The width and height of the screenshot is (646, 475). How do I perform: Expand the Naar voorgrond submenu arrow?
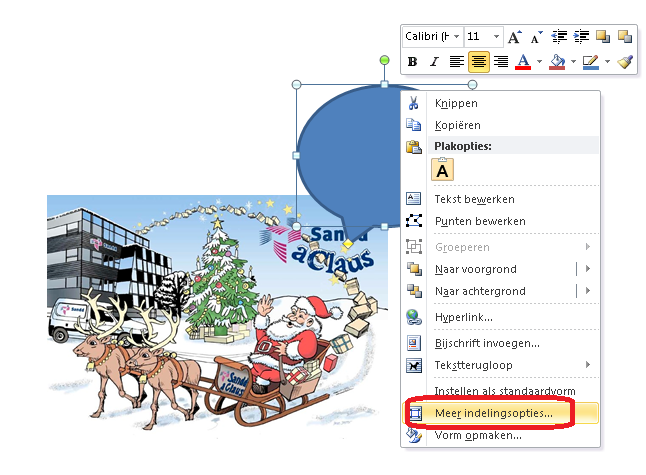pos(588,269)
